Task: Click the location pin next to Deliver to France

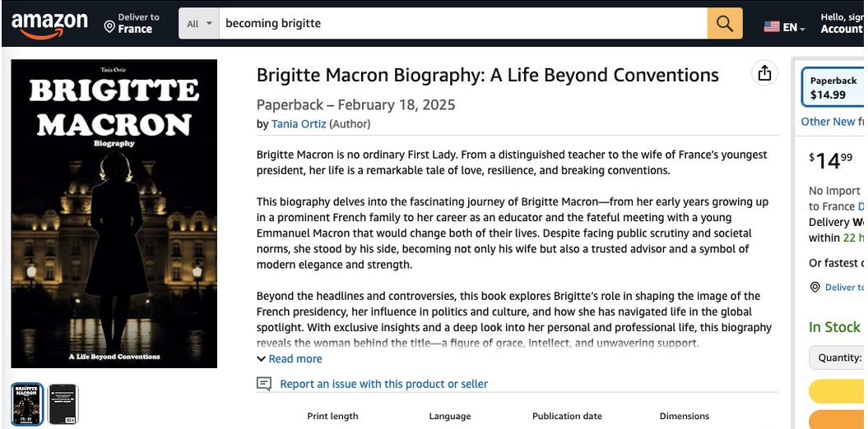Action: [x=109, y=26]
